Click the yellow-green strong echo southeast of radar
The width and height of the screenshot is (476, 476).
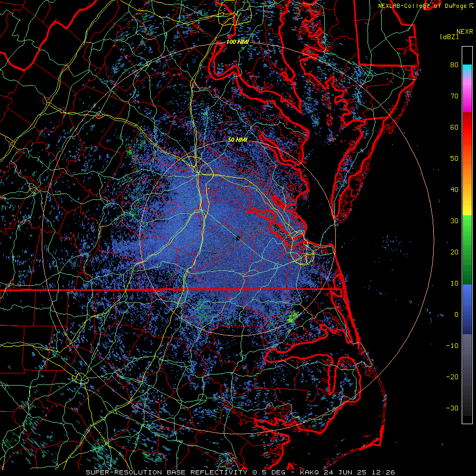click(x=292, y=318)
